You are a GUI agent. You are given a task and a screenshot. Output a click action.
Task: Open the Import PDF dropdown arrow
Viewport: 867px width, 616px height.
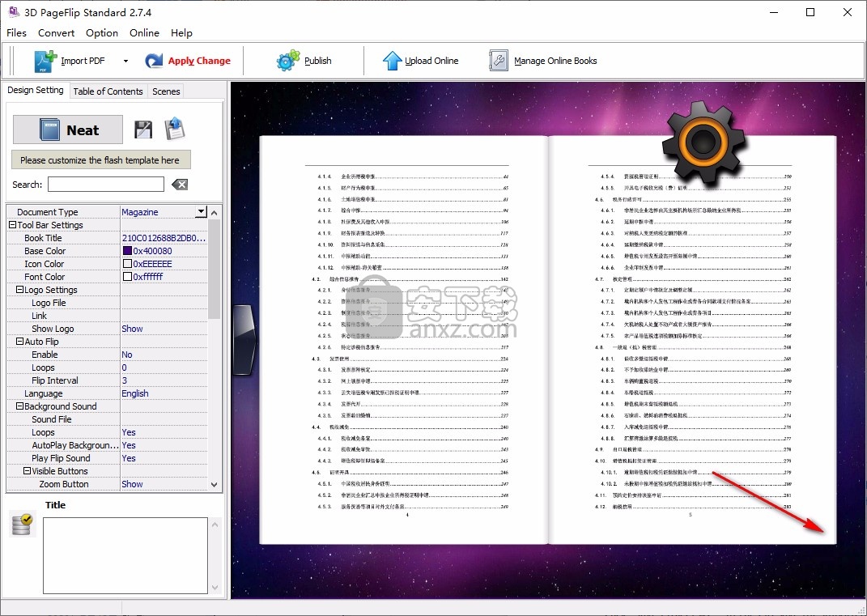pos(125,61)
